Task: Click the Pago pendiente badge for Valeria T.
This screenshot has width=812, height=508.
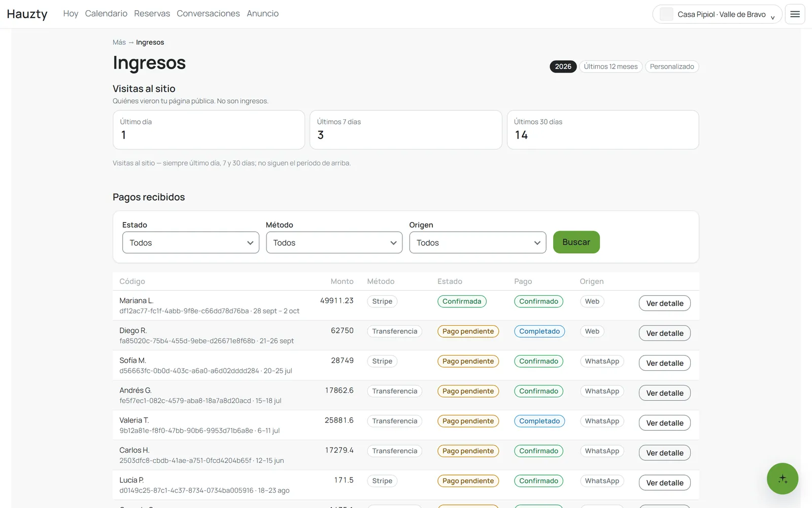Action: coord(468,421)
